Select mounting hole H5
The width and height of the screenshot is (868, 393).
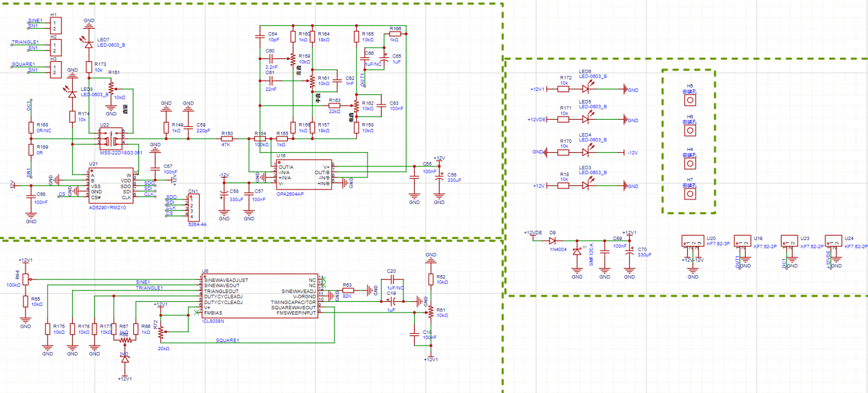pyautogui.click(x=690, y=100)
